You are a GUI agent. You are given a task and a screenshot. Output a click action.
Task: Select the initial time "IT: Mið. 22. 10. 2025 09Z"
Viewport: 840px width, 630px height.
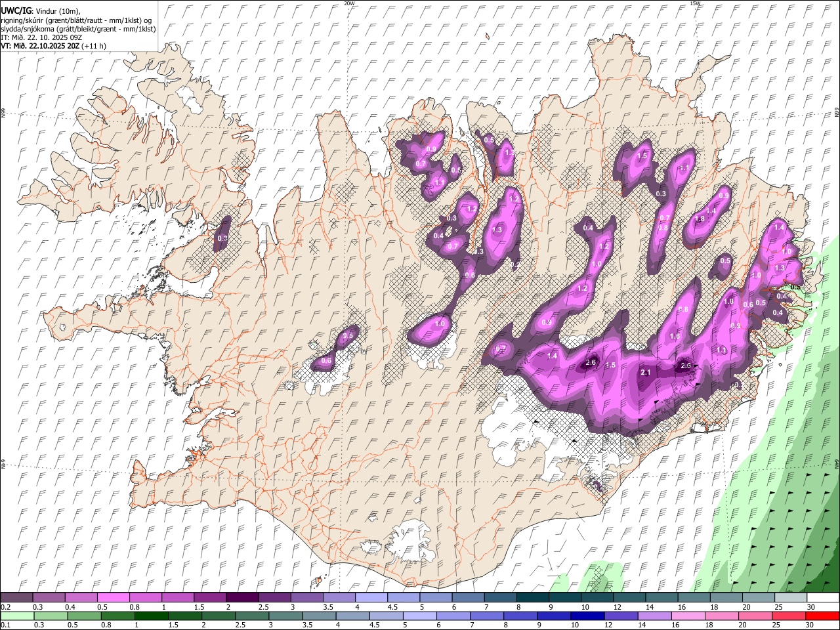pos(41,37)
